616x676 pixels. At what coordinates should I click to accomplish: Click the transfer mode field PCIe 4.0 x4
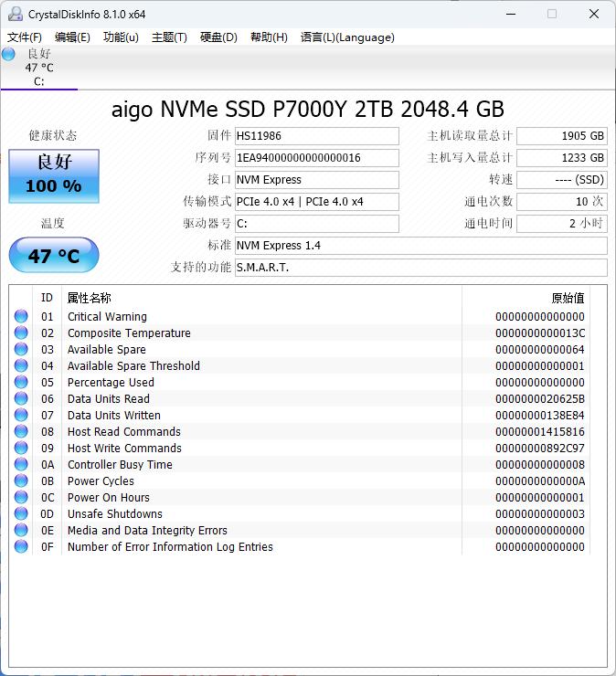click(x=316, y=202)
